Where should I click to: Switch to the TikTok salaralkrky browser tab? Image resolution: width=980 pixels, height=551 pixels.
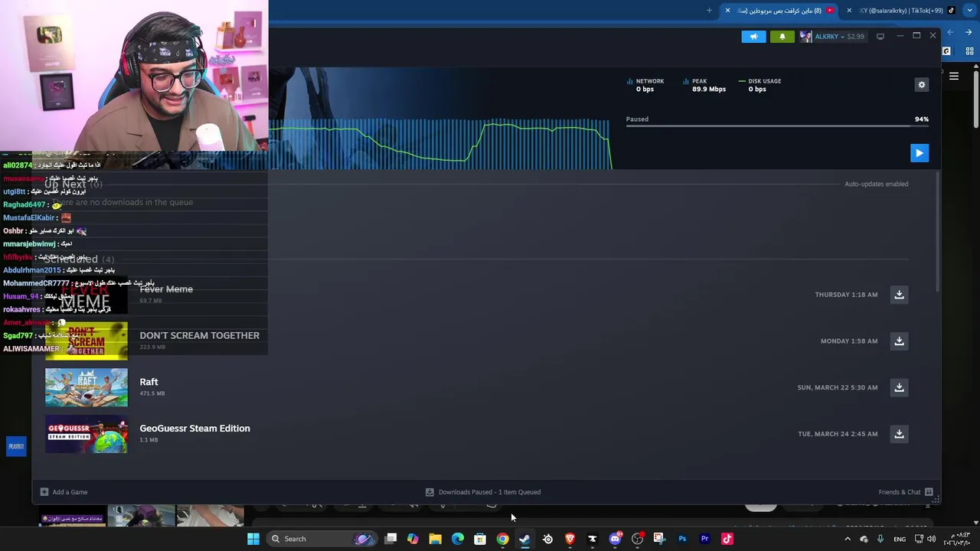click(x=902, y=11)
